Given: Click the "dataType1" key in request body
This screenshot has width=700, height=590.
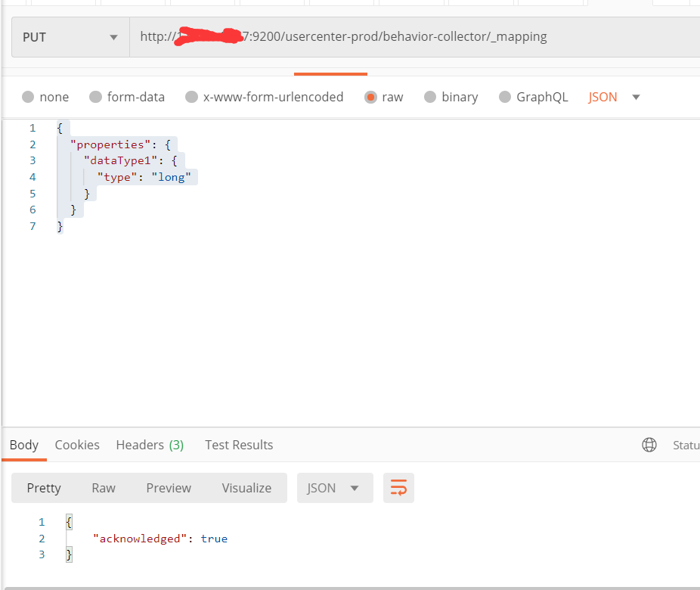Looking at the screenshot, I should point(120,161).
